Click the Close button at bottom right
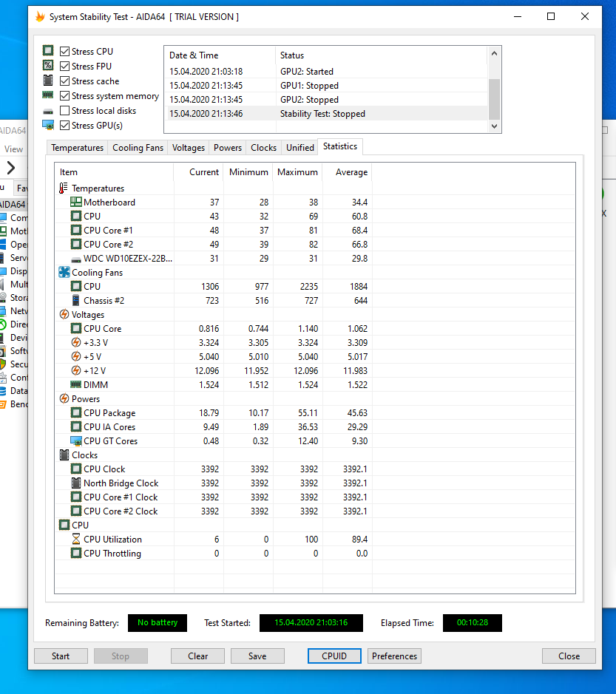The width and height of the screenshot is (616, 694). pos(569,656)
